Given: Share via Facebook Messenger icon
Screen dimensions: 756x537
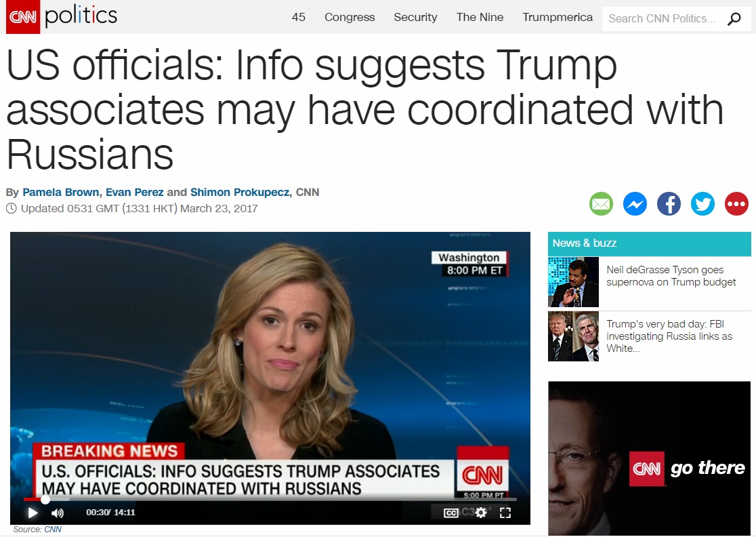Looking at the screenshot, I should 635,203.
